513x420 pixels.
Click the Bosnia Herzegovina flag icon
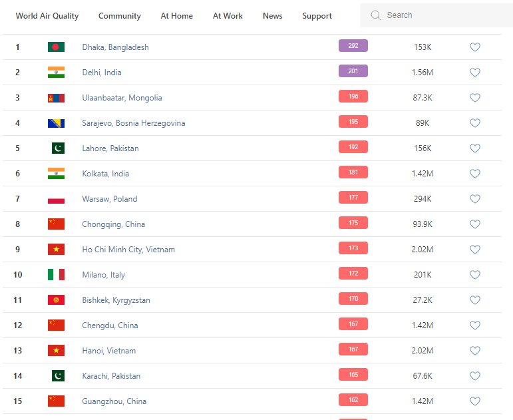(56, 123)
